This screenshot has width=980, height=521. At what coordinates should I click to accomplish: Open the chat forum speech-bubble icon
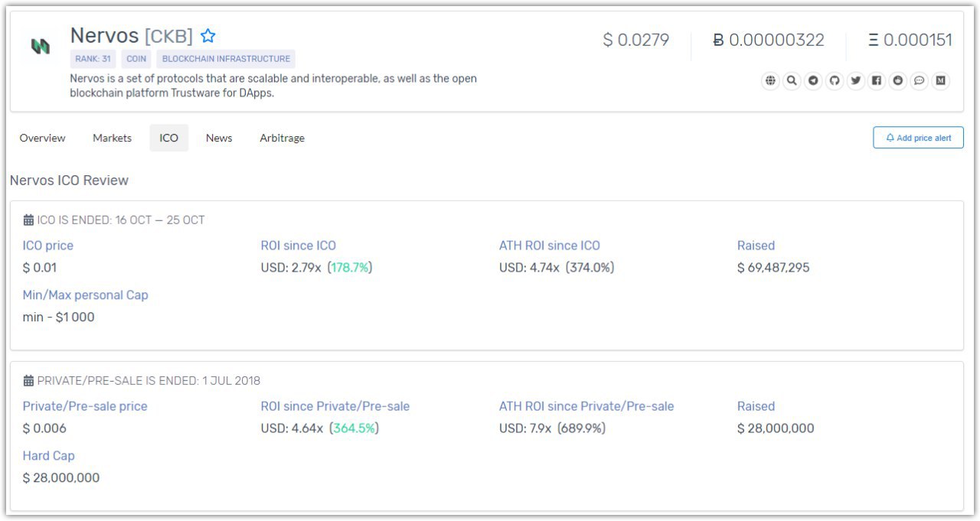(920, 80)
